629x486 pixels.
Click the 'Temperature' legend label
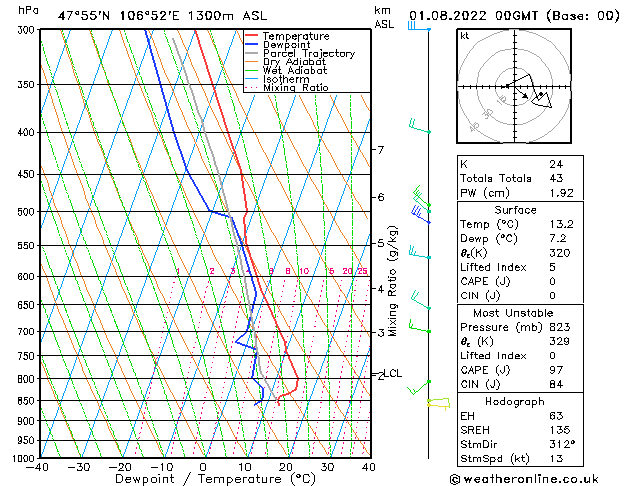click(296, 36)
